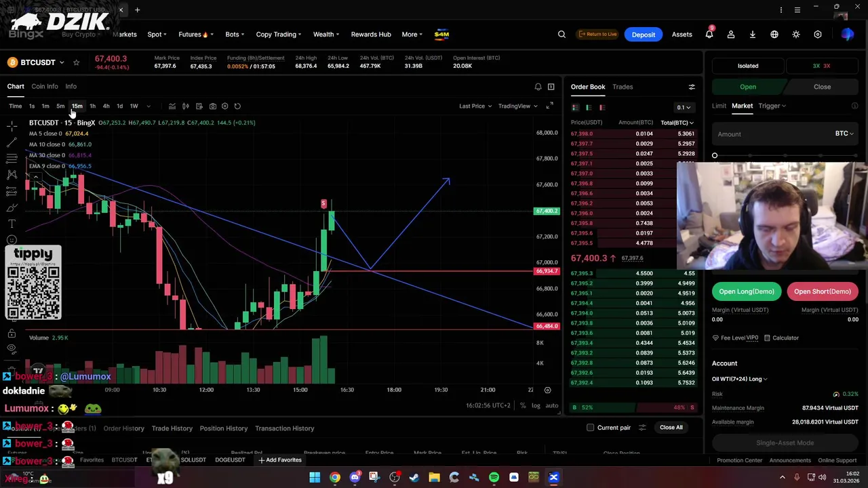Switch to the Trades tab
The height and width of the screenshot is (488, 868).
[623, 87]
